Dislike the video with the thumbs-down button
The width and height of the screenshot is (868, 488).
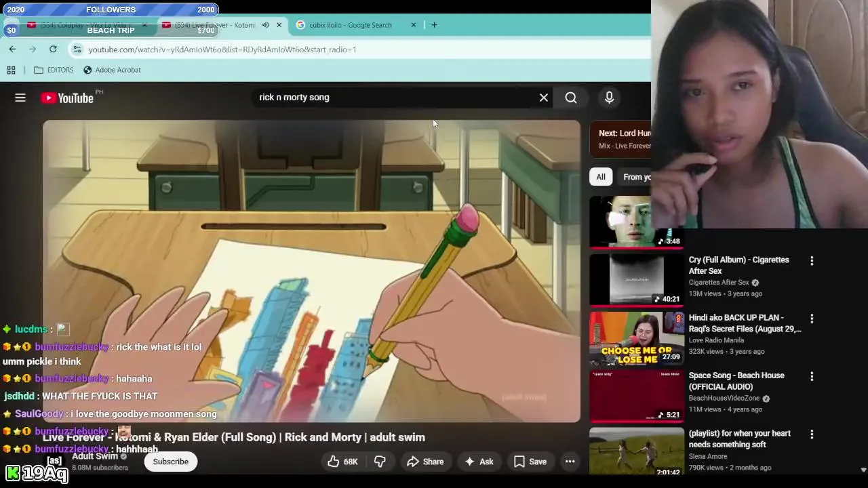[x=380, y=462]
